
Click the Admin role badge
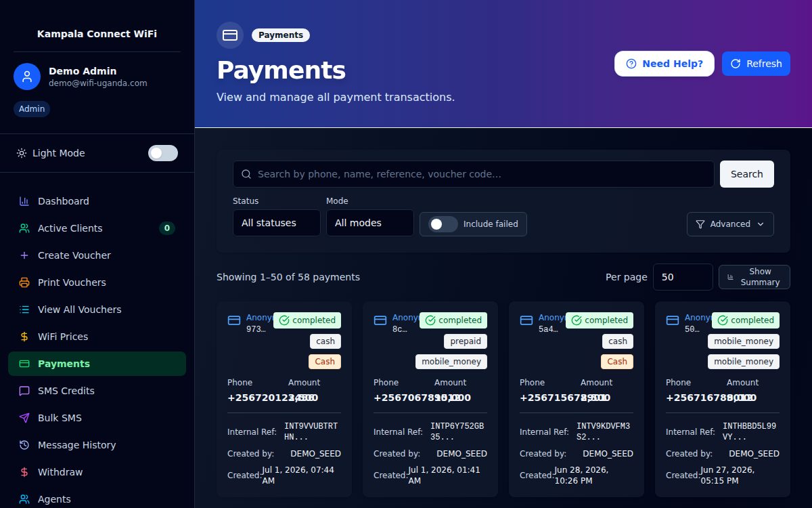click(x=32, y=109)
